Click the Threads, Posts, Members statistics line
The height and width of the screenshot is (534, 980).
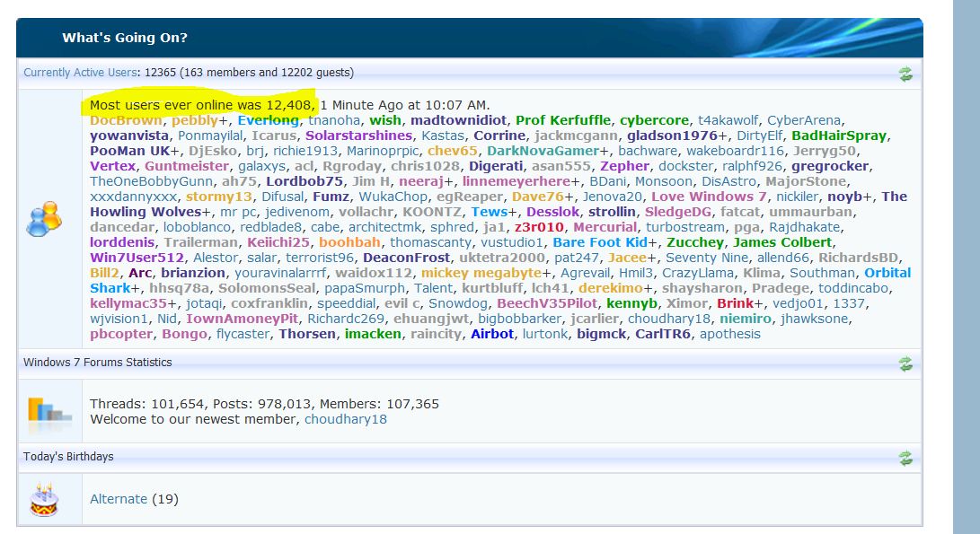264,404
